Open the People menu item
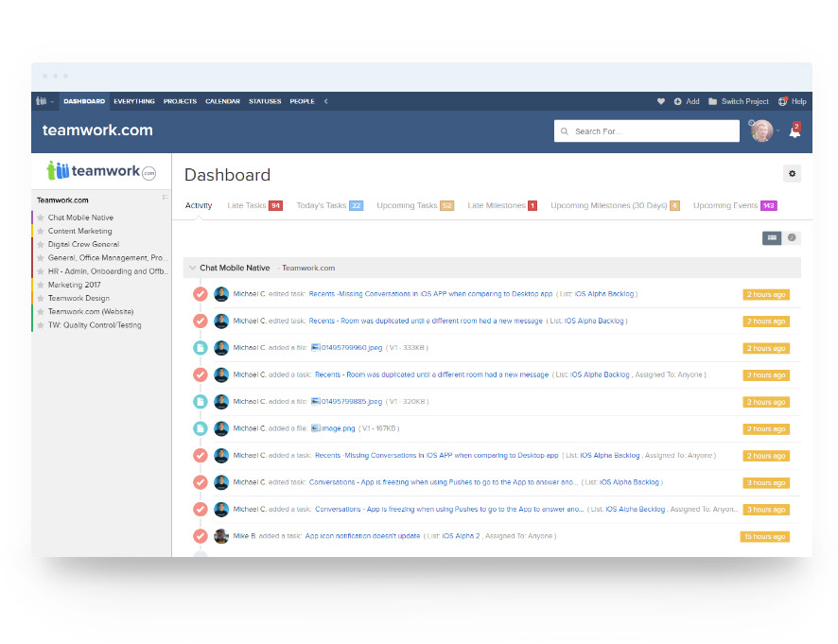Image resolution: width=838 pixels, height=644 pixels. (302, 101)
